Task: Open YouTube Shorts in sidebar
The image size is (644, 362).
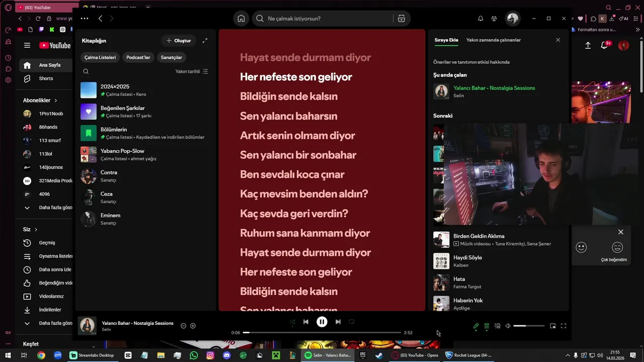Action: [46, 78]
